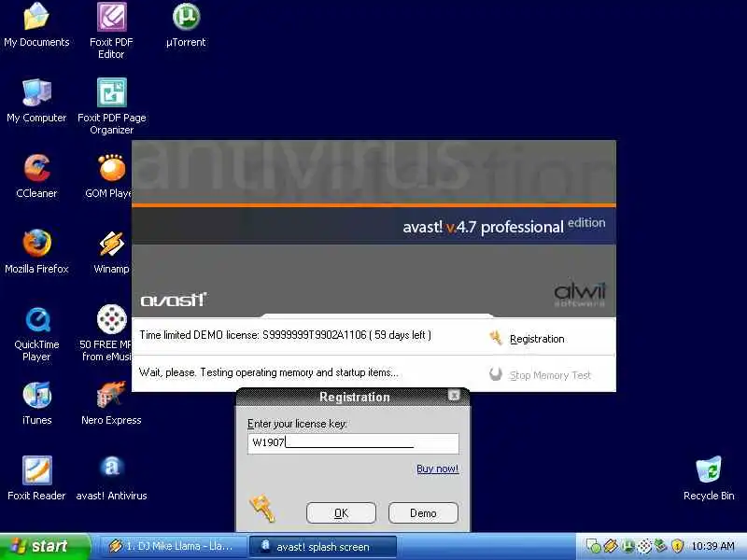The width and height of the screenshot is (747, 560).
Task: Click the Registration link in avast splash
Action: click(537, 339)
